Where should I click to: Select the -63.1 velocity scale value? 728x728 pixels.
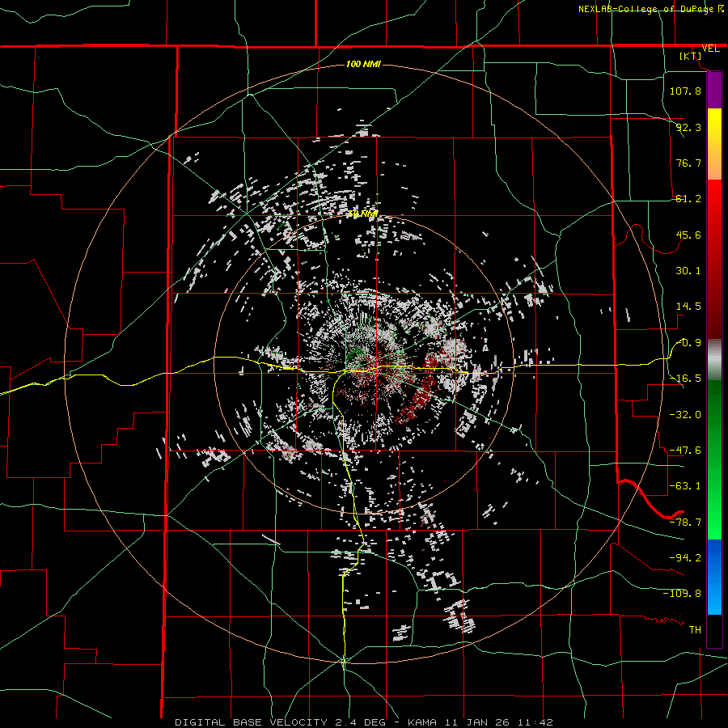pyautogui.click(x=685, y=486)
